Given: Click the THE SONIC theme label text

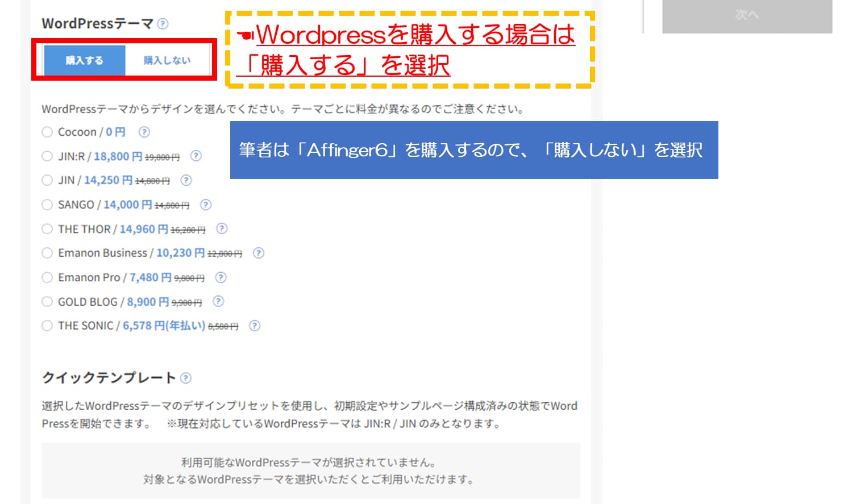Looking at the screenshot, I should pos(148,326).
